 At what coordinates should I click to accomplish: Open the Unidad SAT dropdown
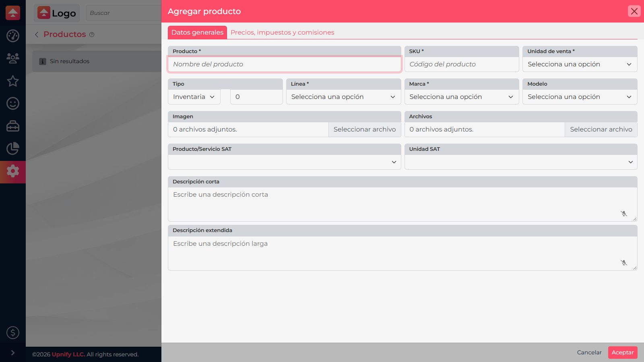tap(521, 162)
